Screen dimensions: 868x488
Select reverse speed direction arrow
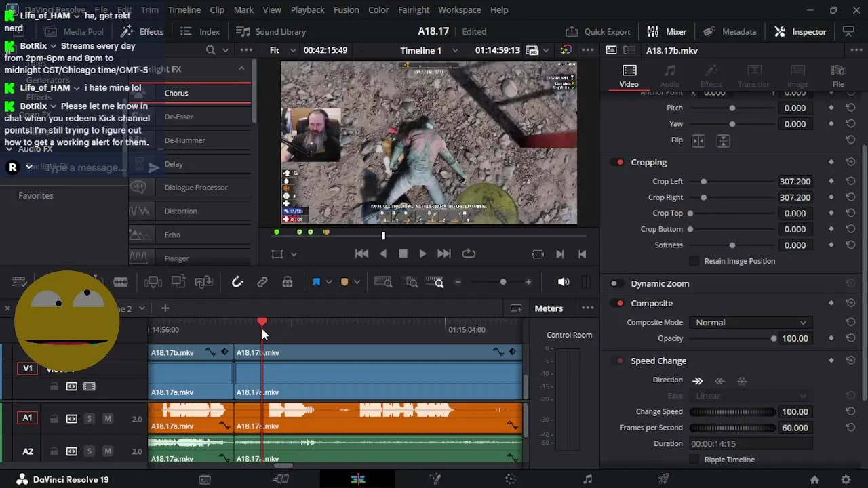pyautogui.click(x=719, y=381)
